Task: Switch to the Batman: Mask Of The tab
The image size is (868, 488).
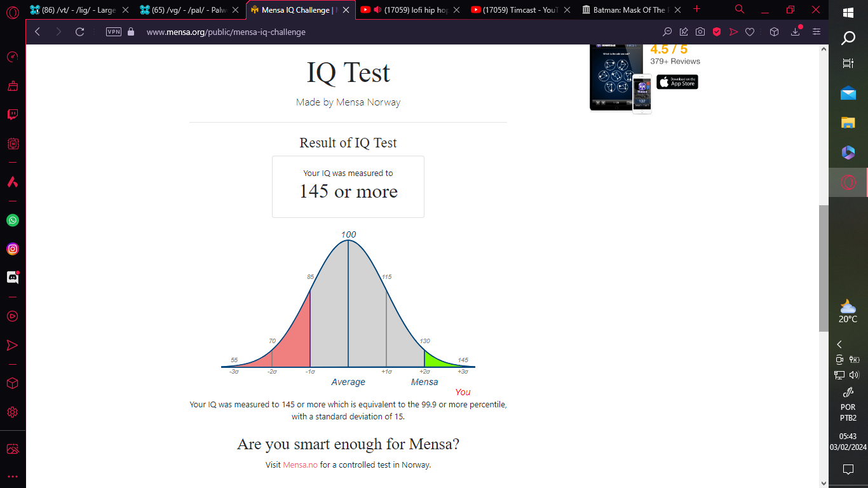Action: (x=630, y=10)
